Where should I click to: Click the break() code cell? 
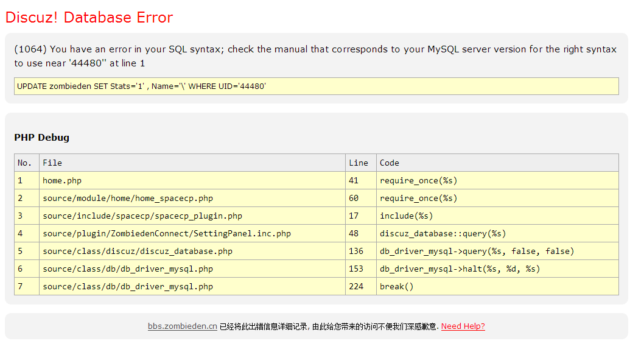pyautogui.click(x=497, y=286)
